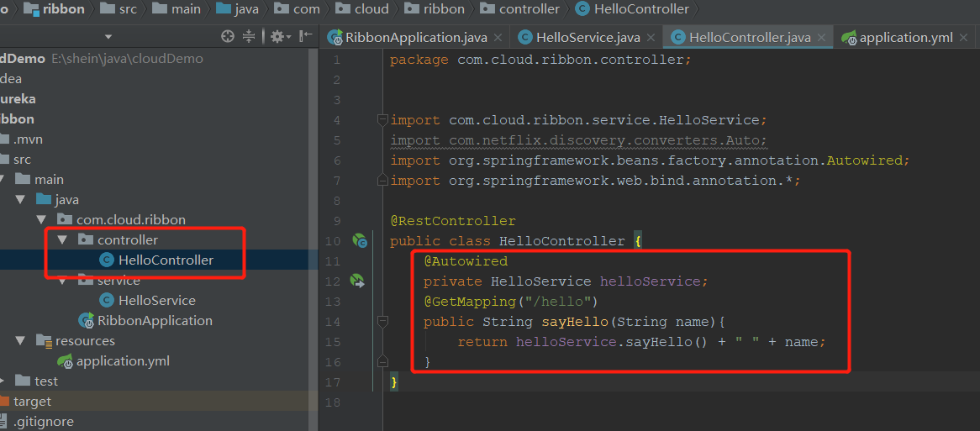The image size is (980, 431).
Task: Click the blue java source folder icon in tree
Action: coord(44,200)
